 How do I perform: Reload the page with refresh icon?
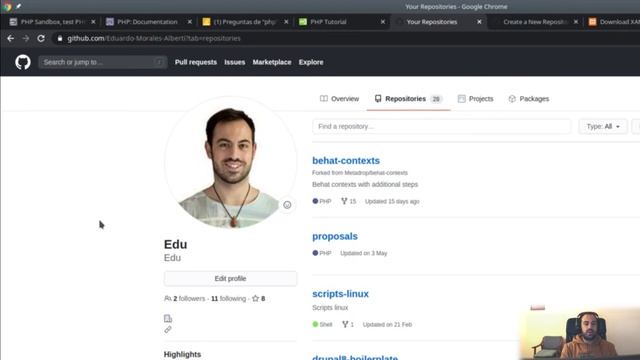coord(41,38)
